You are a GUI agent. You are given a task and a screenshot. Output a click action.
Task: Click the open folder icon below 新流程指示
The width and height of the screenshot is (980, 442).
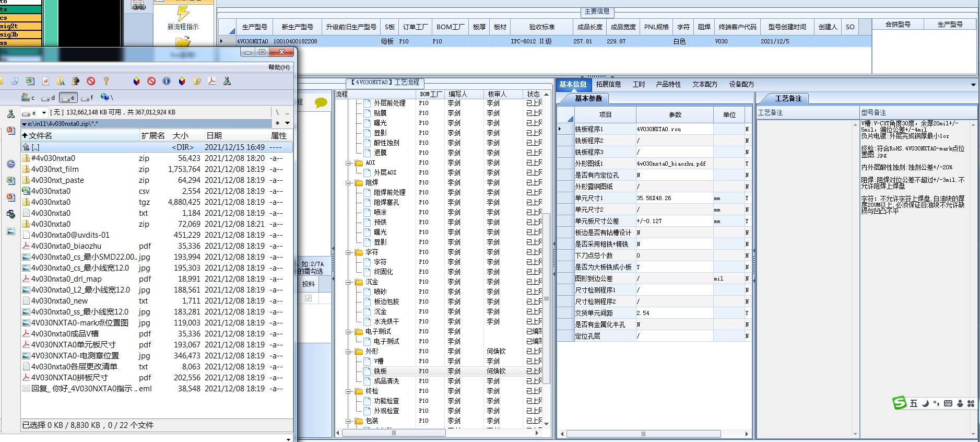pos(183,42)
